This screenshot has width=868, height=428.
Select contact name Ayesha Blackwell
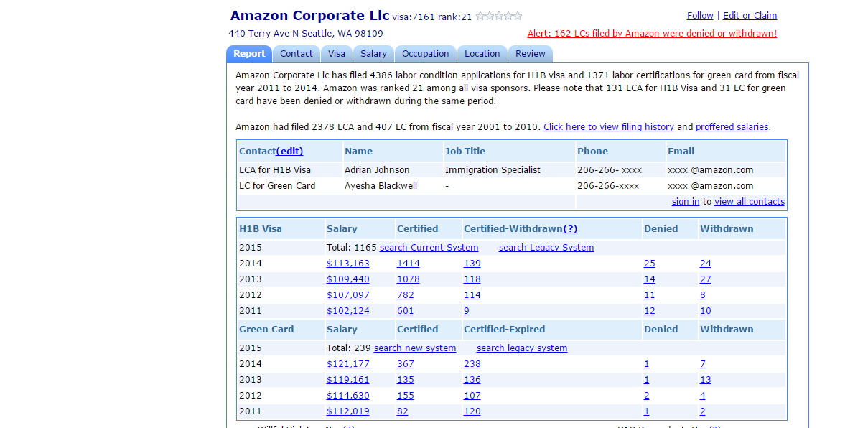tap(380, 186)
